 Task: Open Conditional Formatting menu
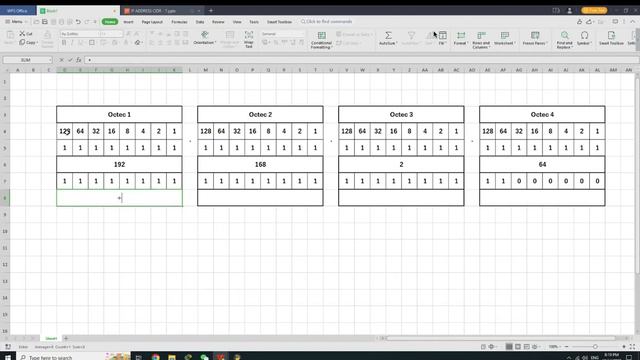click(x=321, y=40)
